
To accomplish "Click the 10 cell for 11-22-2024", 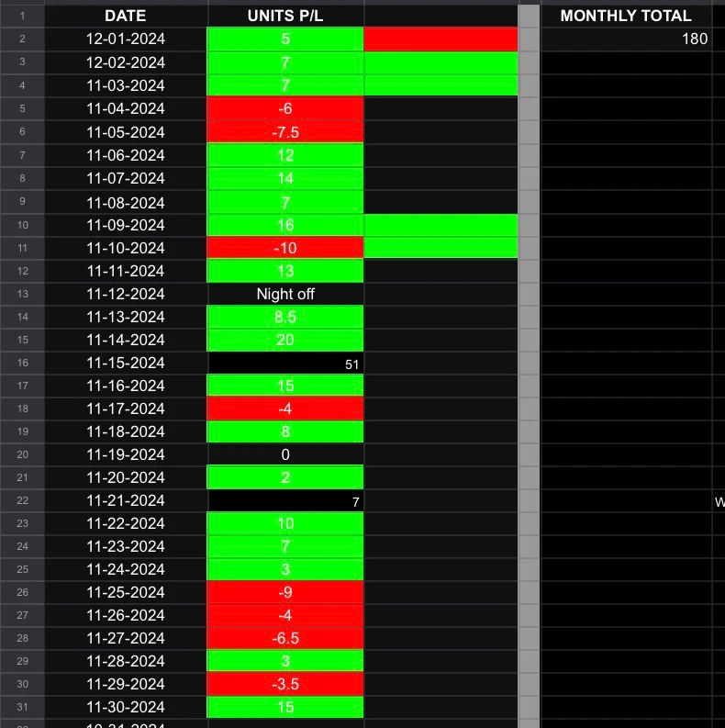I will click(285, 523).
